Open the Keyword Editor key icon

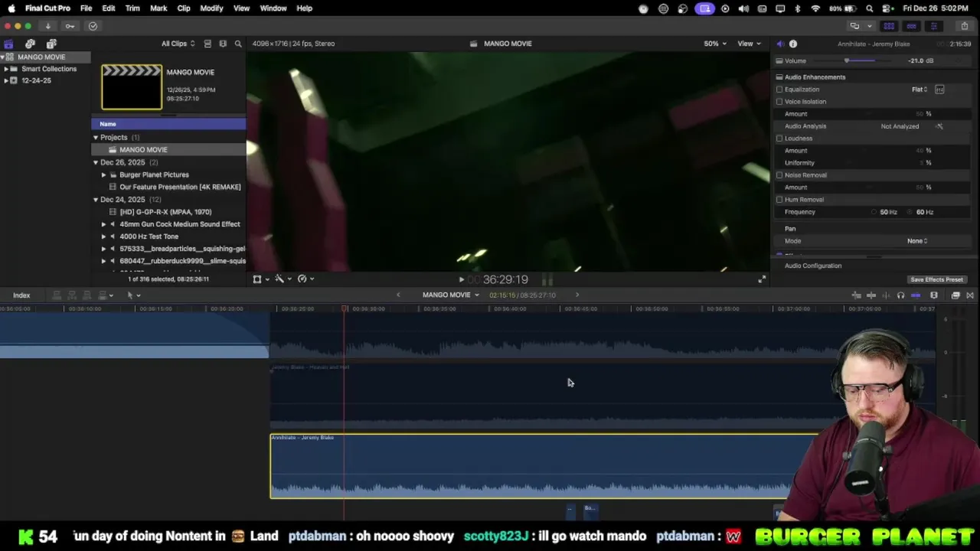pyautogui.click(x=70, y=26)
